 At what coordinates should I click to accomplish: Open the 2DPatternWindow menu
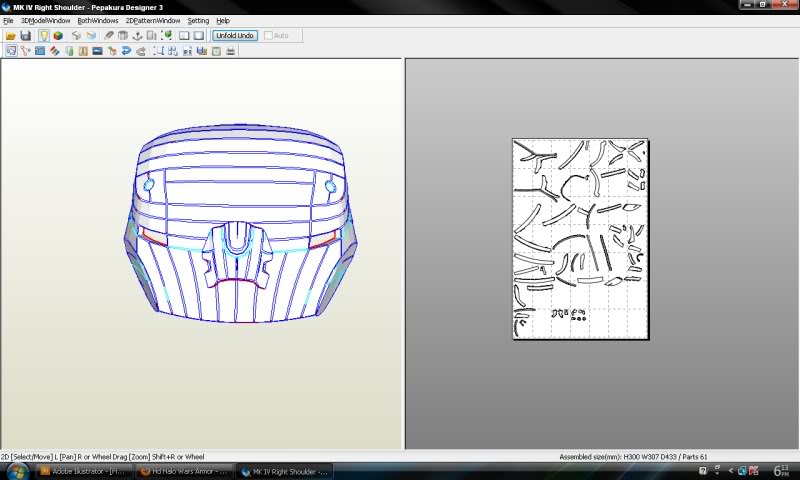click(x=153, y=20)
